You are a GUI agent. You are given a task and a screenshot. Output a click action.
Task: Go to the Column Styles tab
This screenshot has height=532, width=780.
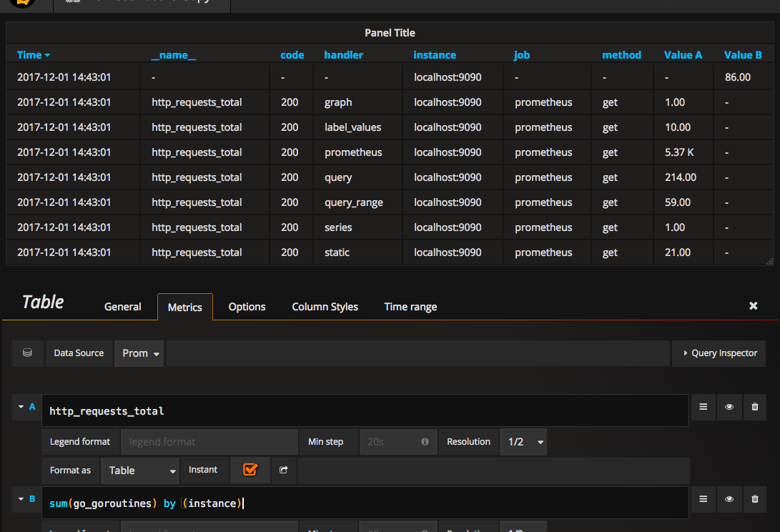point(325,307)
